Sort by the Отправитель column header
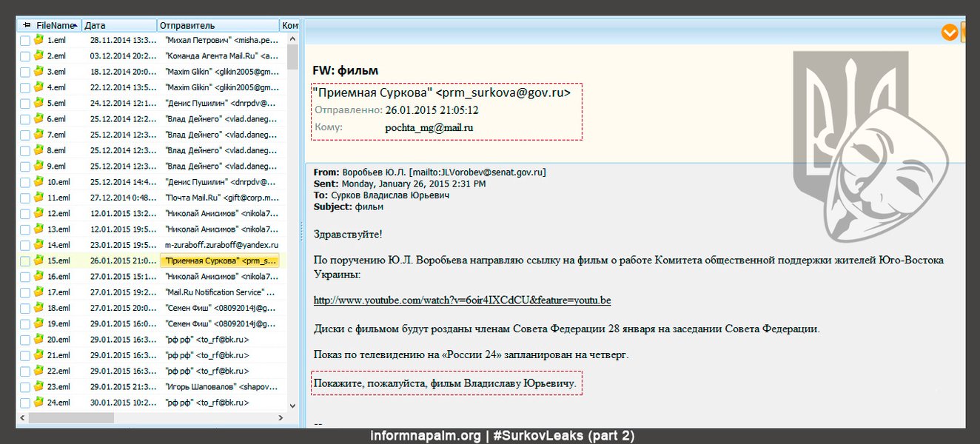The image size is (980, 444). [218, 25]
